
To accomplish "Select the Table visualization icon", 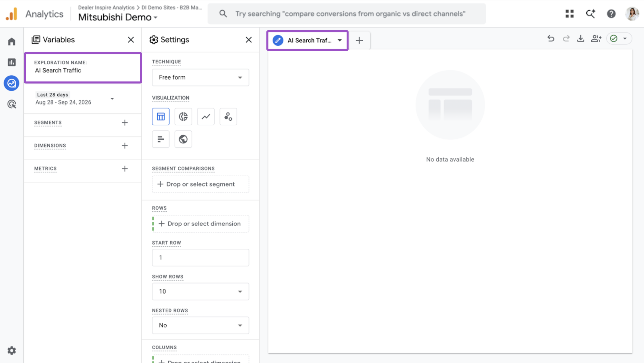I will [161, 117].
